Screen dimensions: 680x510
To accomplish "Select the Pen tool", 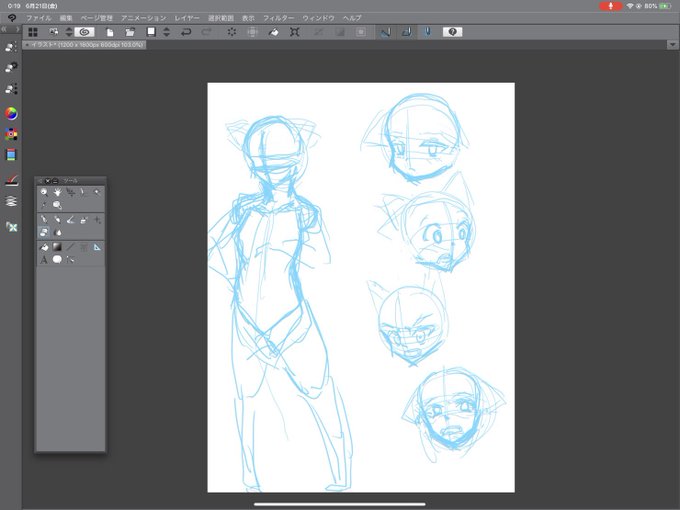I will click(x=44, y=220).
